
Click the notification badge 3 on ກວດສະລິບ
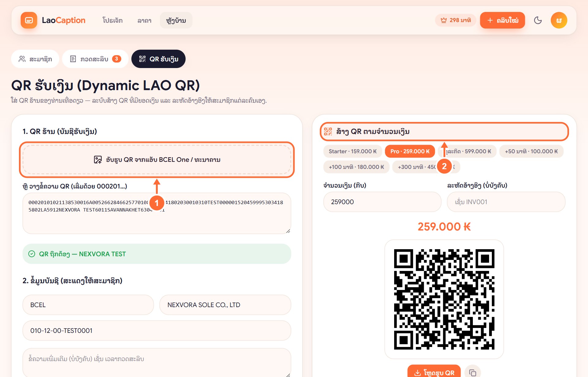click(x=117, y=59)
